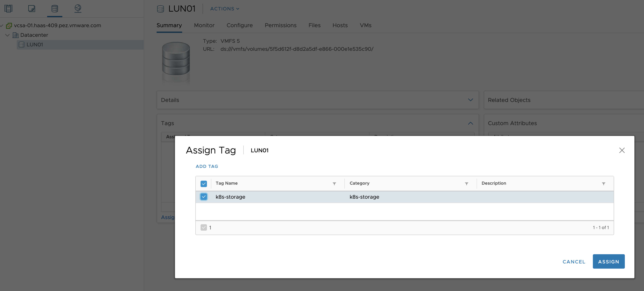The image size is (644, 291).
Task: Open VMs and Templates inventory icon
Action: tap(32, 9)
